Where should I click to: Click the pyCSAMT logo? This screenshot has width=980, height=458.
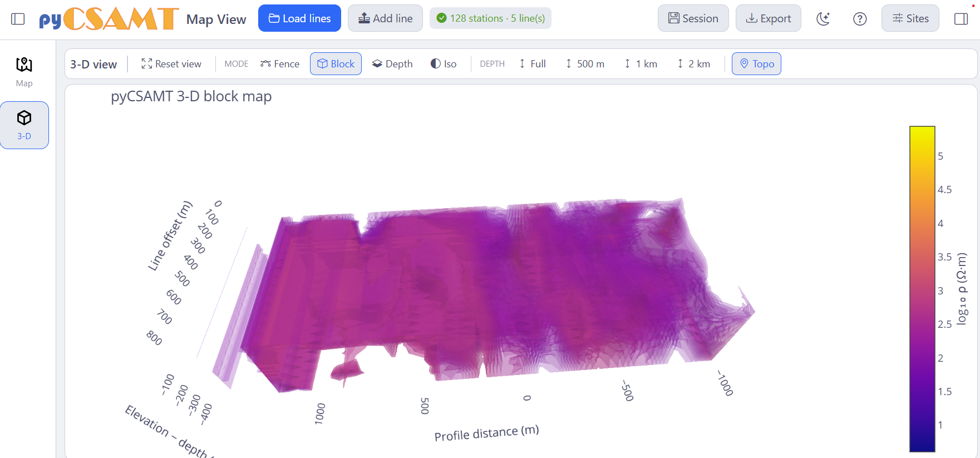(109, 19)
